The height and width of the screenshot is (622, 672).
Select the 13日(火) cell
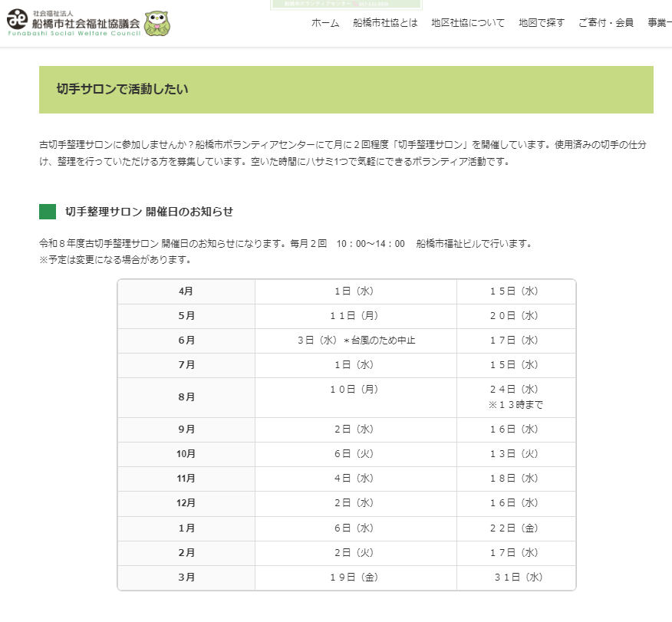click(x=516, y=454)
